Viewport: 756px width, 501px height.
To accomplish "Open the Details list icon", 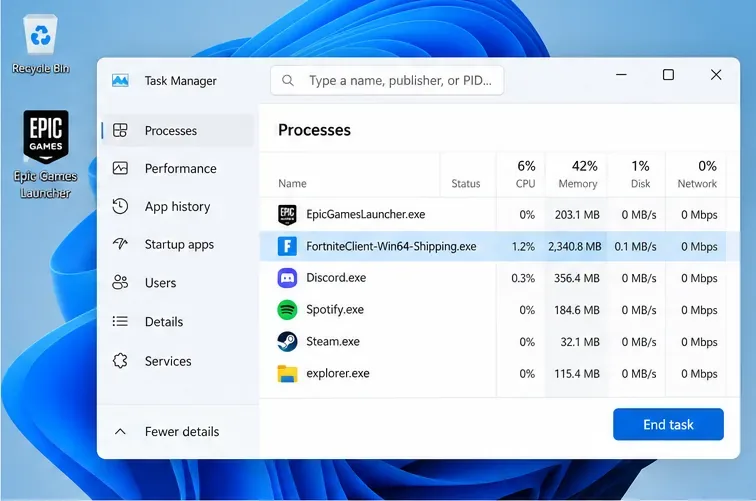I will click(x=120, y=321).
